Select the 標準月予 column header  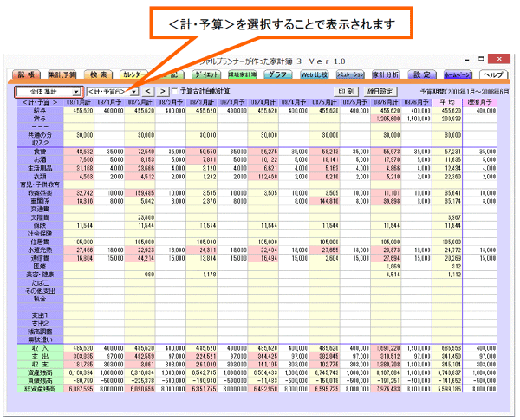(x=479, y=102)
